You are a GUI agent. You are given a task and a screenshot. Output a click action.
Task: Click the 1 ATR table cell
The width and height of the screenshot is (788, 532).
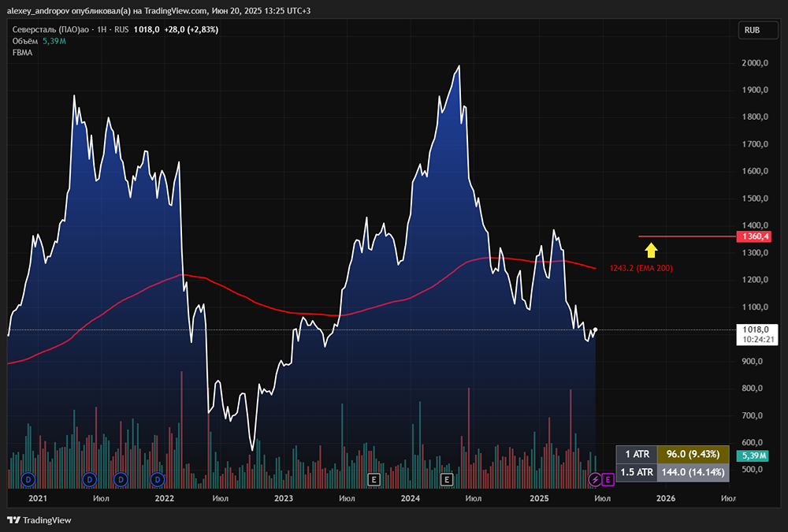[637, 454]
